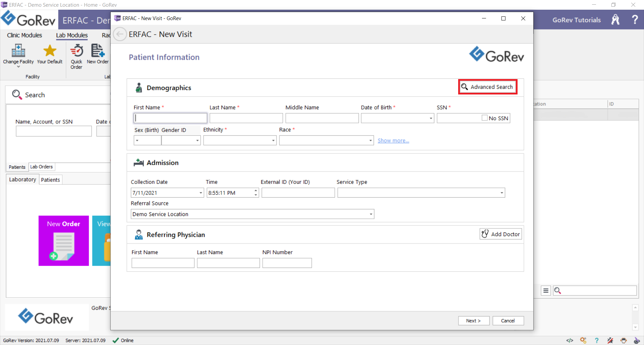This screenshot has height=345, width=644.
Task: Click the hamburger list icon bottom right
Action: coord(546,290)
